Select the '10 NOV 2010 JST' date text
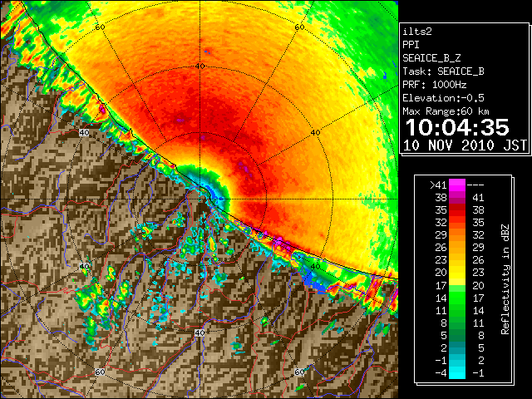Screen dimensions: 532x399 click(x=465, y=145)
